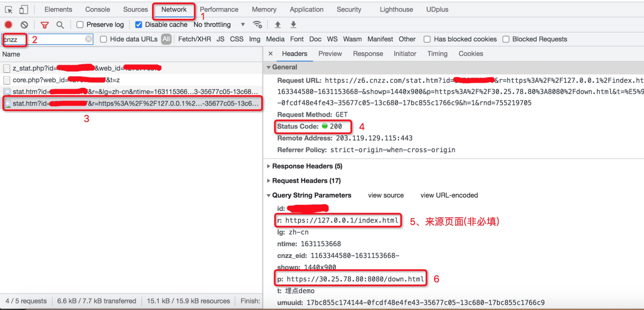Filter requests by JS type
644x310 pixels.
(x=221, y=39)
